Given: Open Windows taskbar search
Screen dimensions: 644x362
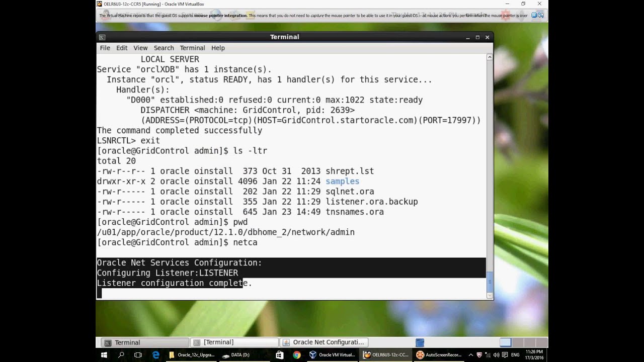Looking at the screenshot, I should click(121, 354).
